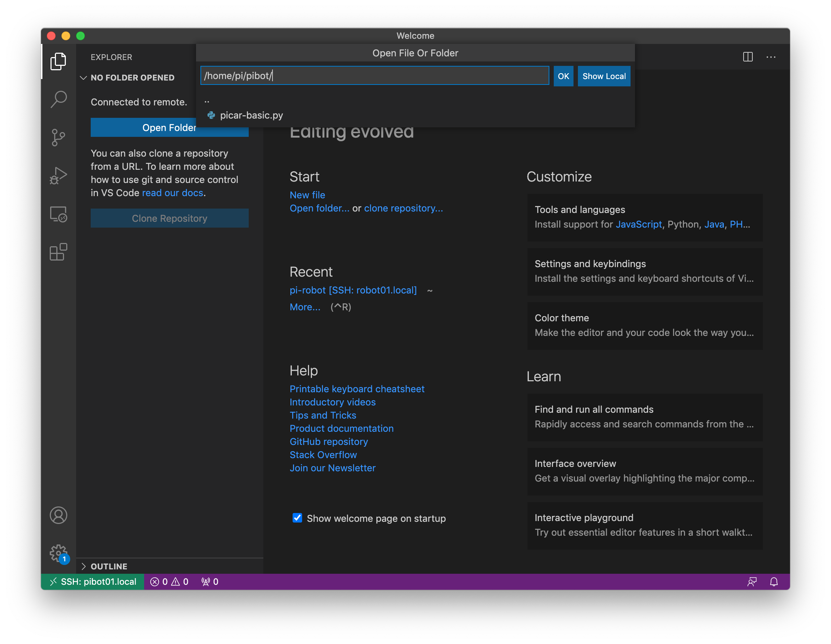Toggle Show welcome page on startup checkbox
This screenshot has height=644, width=831.
297,518
